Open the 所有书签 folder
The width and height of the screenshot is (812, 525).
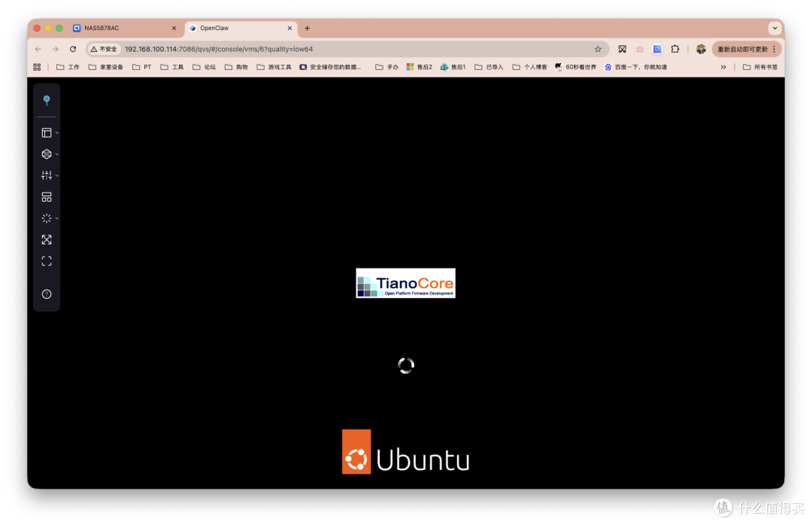(760, 67)
